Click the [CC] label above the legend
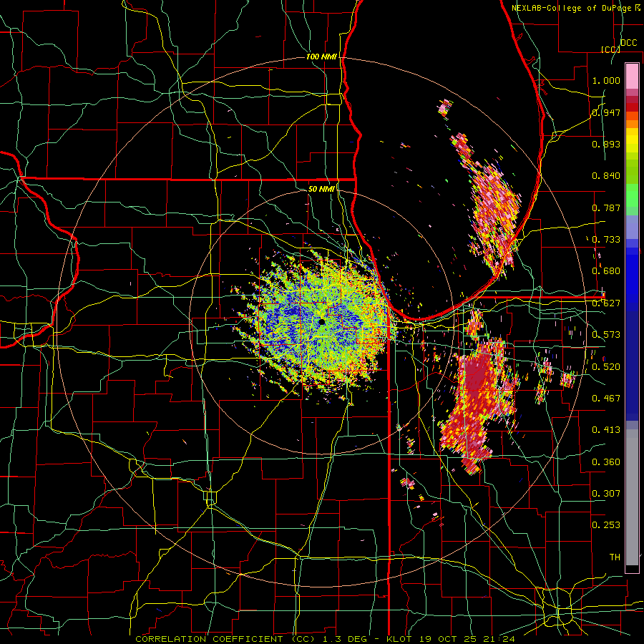644x644 pixels. 610,49
